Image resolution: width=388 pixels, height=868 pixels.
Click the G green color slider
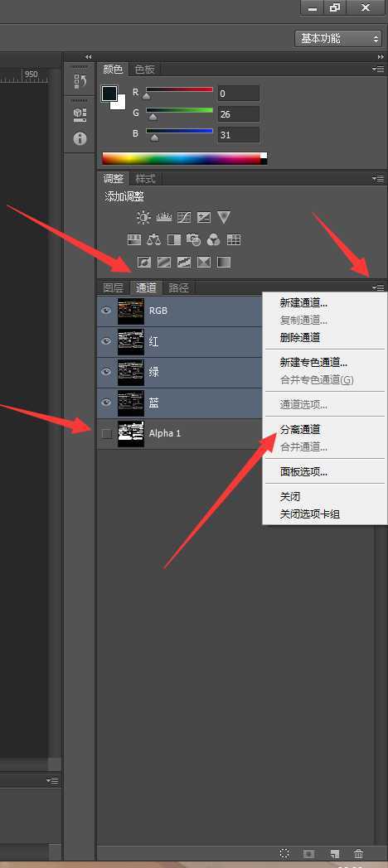[179, 111]
